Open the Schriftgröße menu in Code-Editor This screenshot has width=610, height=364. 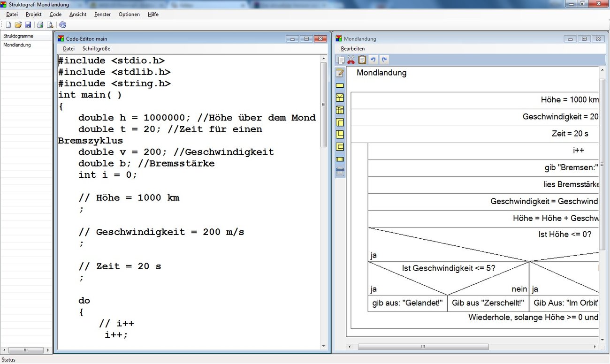coord(96,48)
